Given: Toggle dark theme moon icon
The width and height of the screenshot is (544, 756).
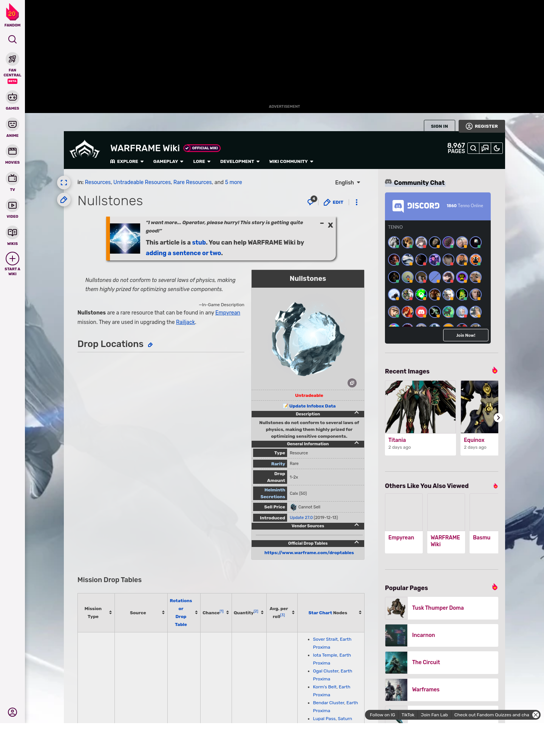Looking at the screenshot, I should coord(497,148).
